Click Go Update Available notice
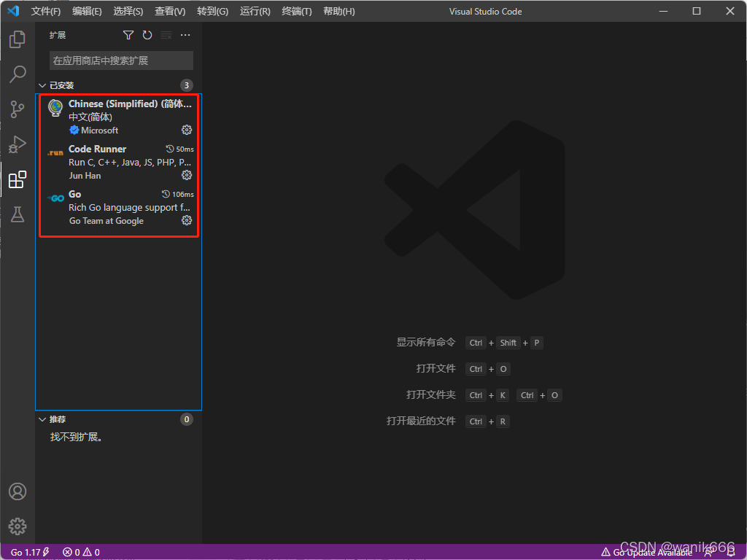This screenshot has height=560, width=747. (x=646, y=552)
